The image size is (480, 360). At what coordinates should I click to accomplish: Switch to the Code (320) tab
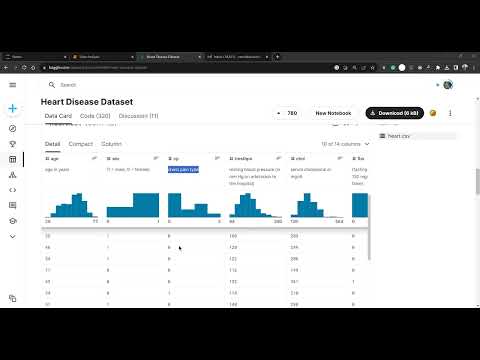(95, 116)
